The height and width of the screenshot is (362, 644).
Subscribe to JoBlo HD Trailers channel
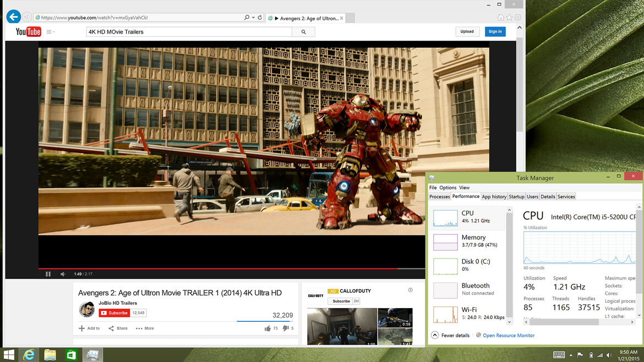click(114, 312)
